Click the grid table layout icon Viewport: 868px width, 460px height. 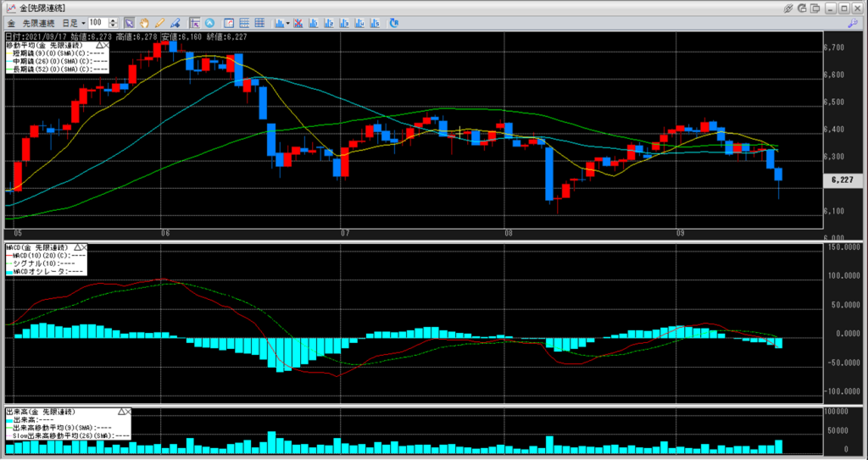tap(259, 23)
